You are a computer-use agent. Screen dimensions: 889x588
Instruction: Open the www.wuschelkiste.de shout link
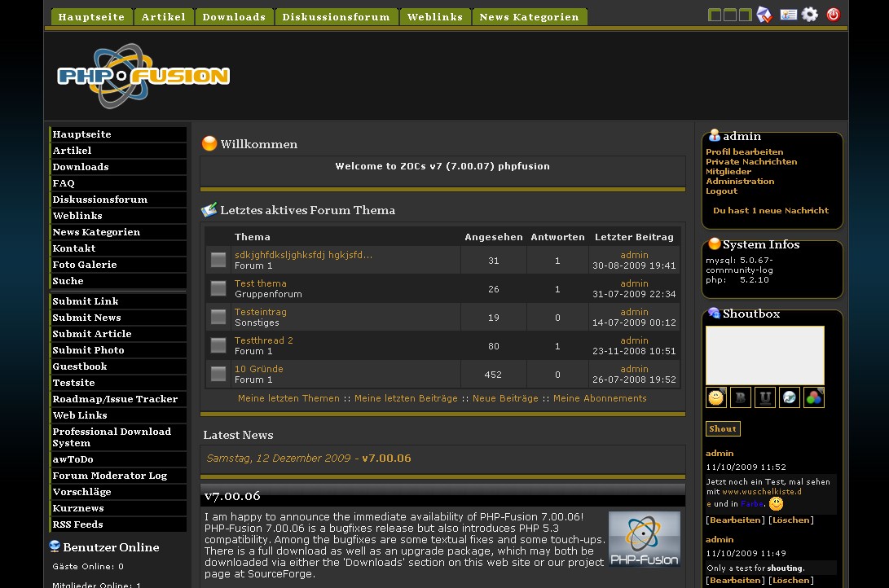(761, 492)
